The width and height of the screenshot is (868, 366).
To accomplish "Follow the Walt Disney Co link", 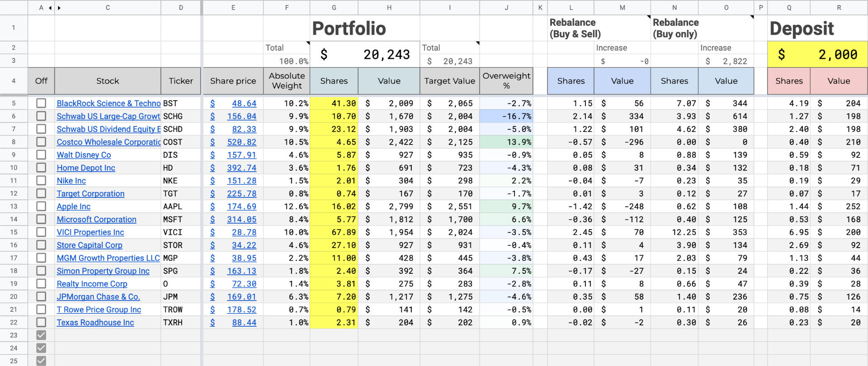I will click(84, 155).
